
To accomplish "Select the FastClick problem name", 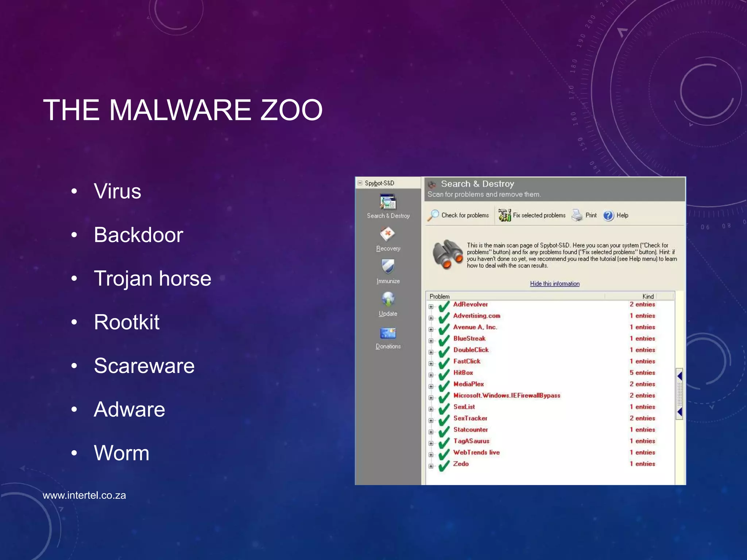I will [x=467, y=361].
